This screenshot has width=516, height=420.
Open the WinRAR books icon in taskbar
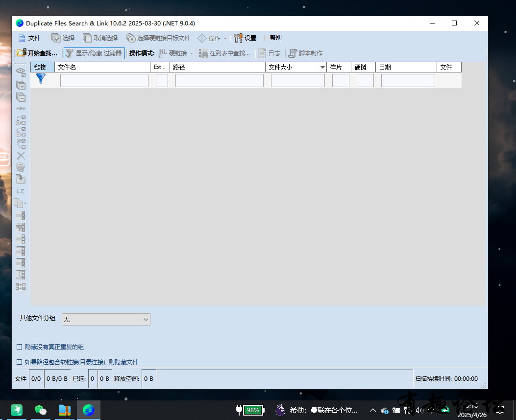pos(65,410)
